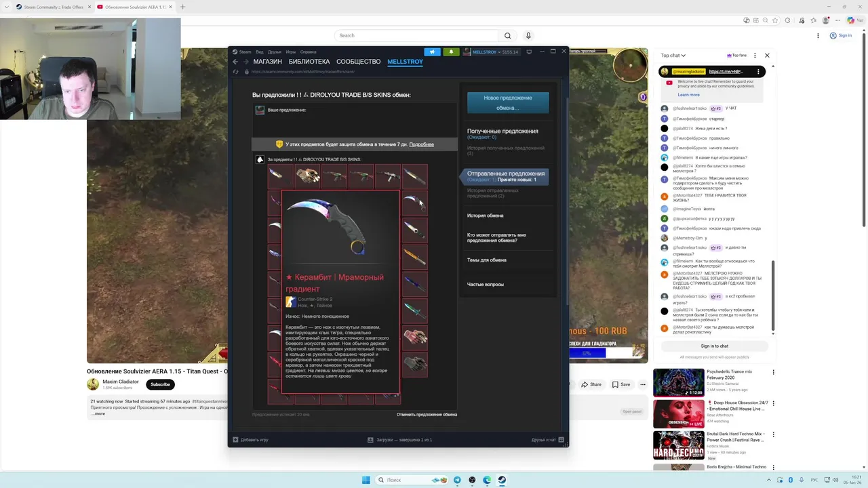Click Steam forward navigation arrow
The image size is (868, 488).
[245, 62]
